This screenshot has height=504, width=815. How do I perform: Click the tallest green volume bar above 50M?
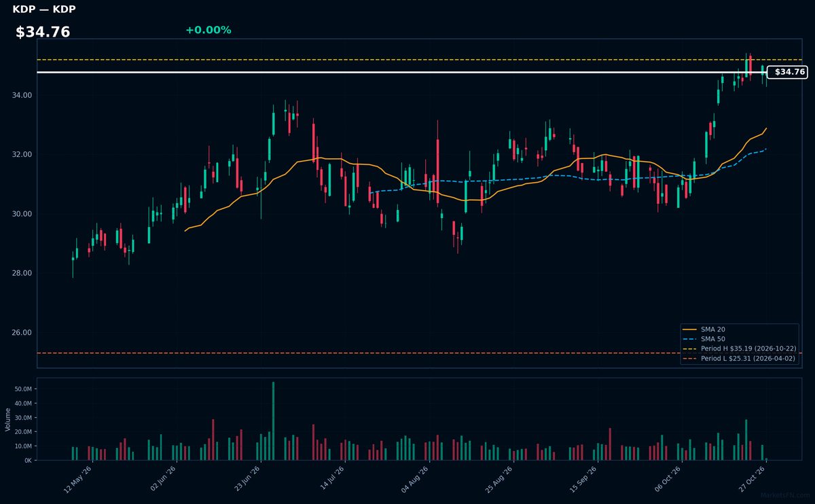click(x=273, y=421)
